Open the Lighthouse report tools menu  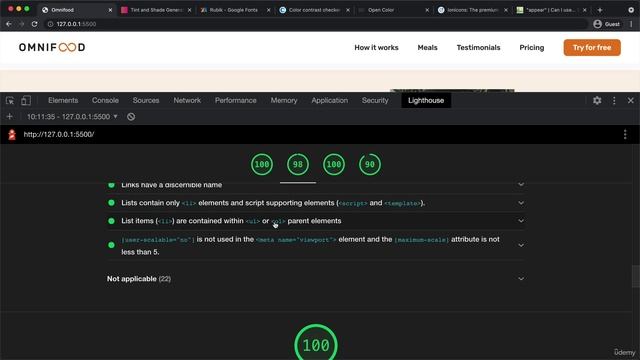pos(625,134)
